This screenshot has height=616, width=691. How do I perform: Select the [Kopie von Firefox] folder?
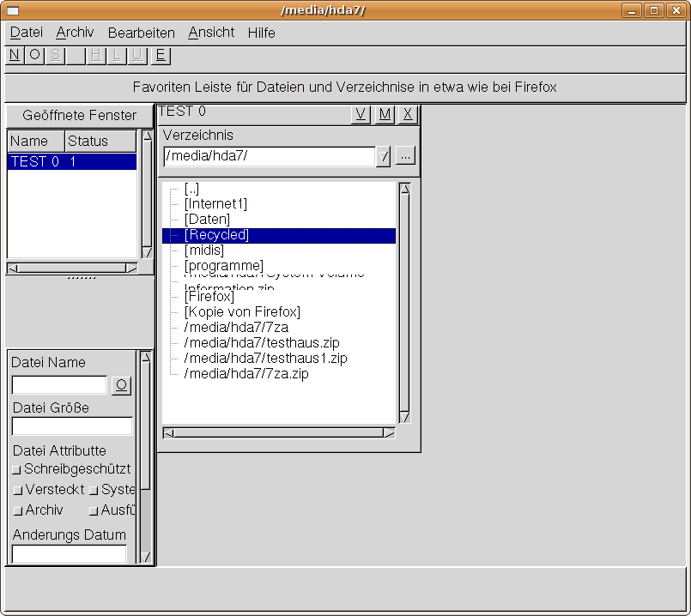tap(242, 312)
